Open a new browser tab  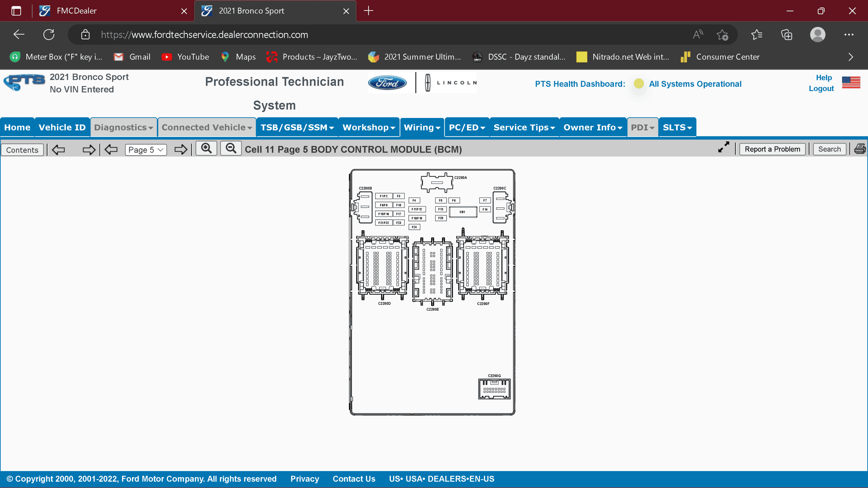coord(369,11)
